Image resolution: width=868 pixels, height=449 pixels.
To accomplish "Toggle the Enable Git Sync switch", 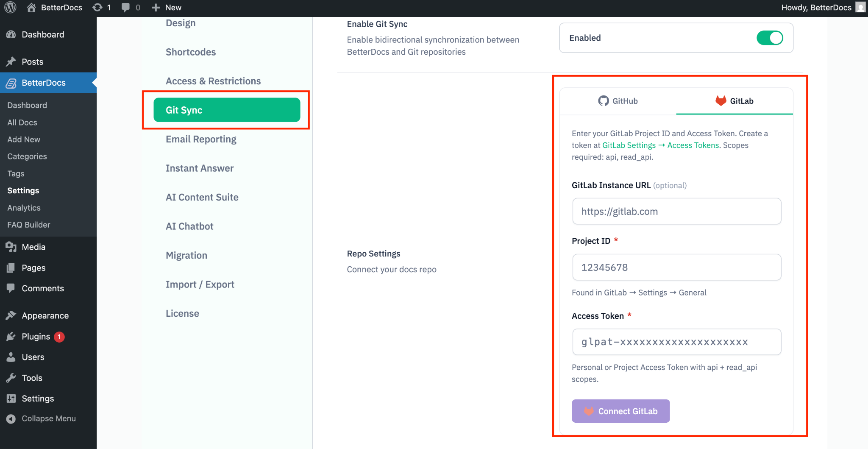I will tap(770, 38).
